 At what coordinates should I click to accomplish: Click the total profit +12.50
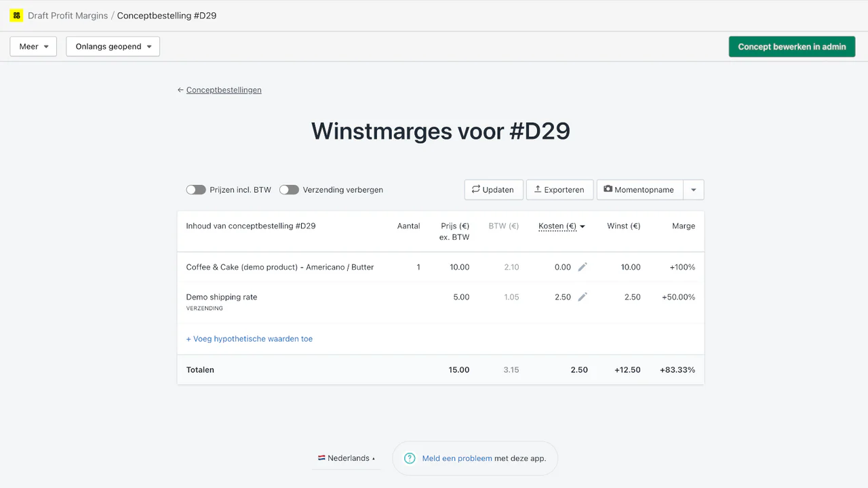[627, 370]
